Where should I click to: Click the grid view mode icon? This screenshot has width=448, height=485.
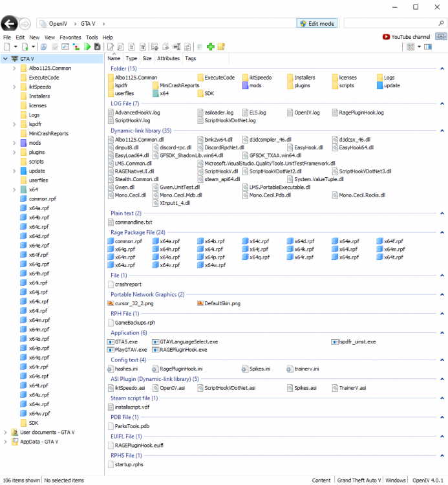coord(411,47)
